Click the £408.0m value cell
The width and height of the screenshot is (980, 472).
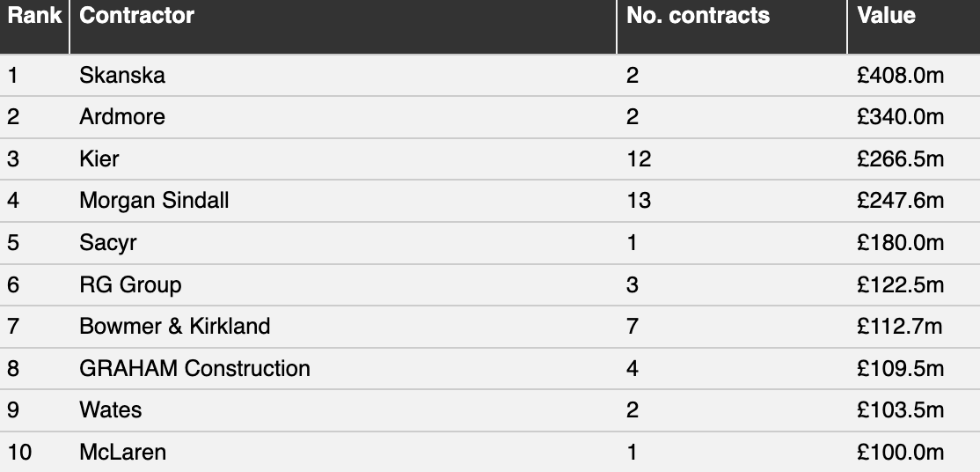[914, 75]
